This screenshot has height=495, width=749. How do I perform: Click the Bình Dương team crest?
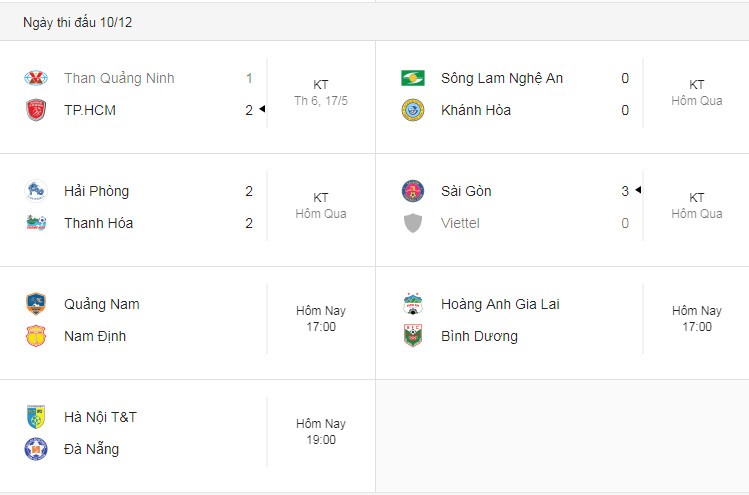tap(413, 336)
